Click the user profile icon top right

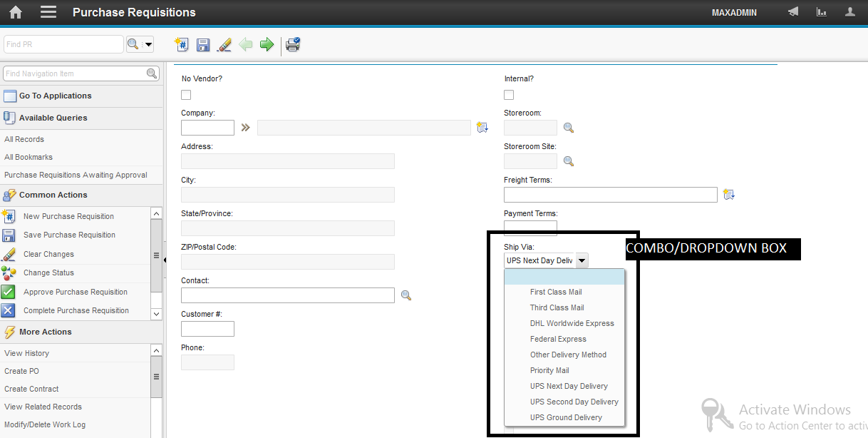pyautogui.click(x=849, y=12)
